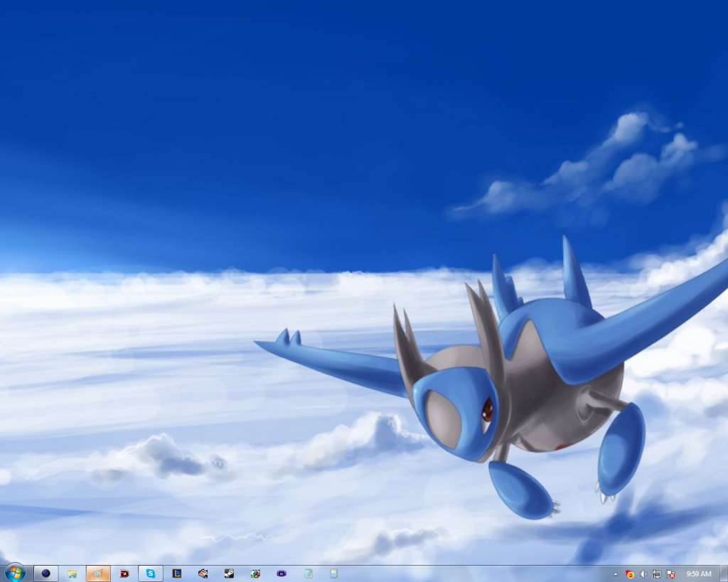Open Action Center flag icon
Viewport: 728px width, 582px height.
click(670, 574)
